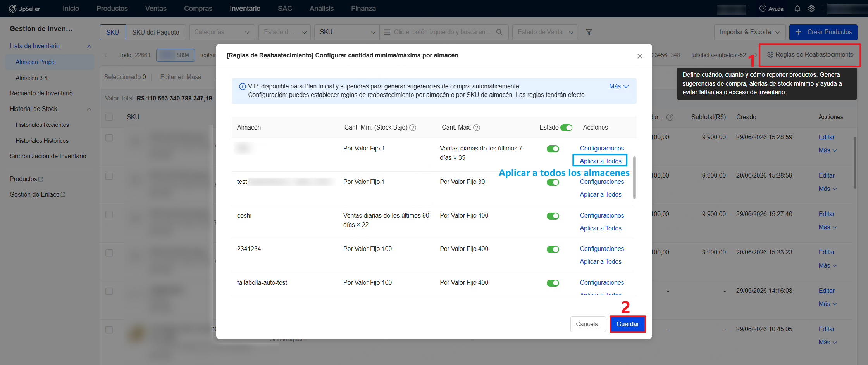Viewport: 868px width, 365px height.
Task: Open the Análisis menu
Action: (322, 9)
